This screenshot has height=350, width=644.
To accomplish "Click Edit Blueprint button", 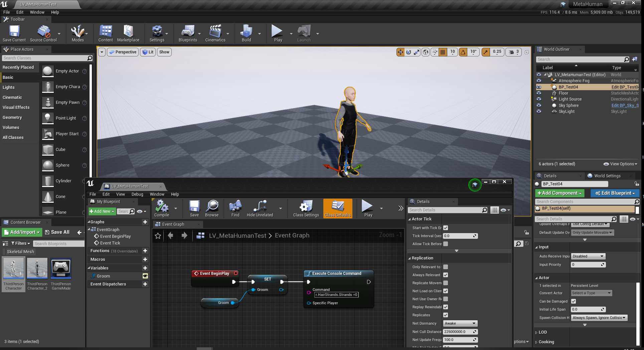I will click(615, 193).
